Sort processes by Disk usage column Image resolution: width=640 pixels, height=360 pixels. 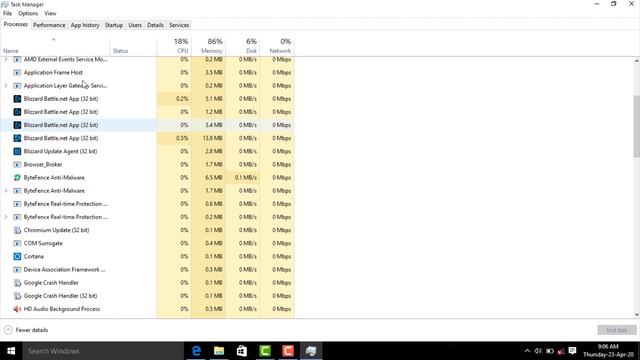(242, 46)
